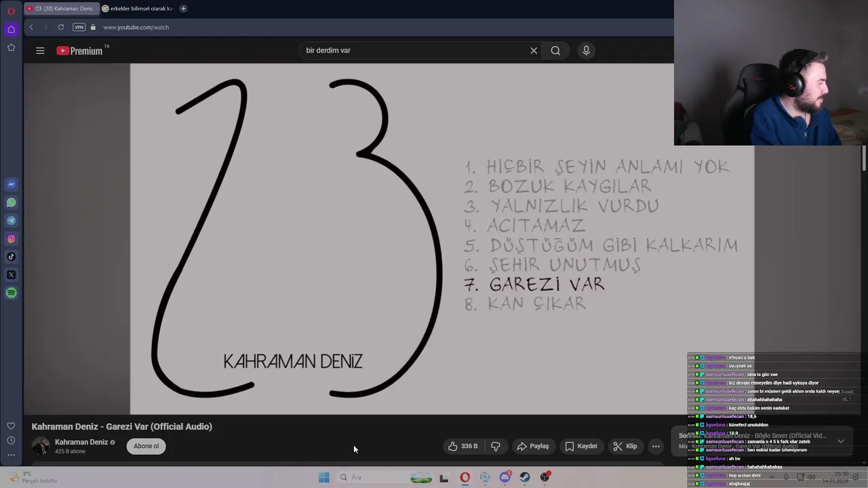Screen dimensions: 868x488
Task: Open a new browser tab with plus button
Action: tap(183, 9)
